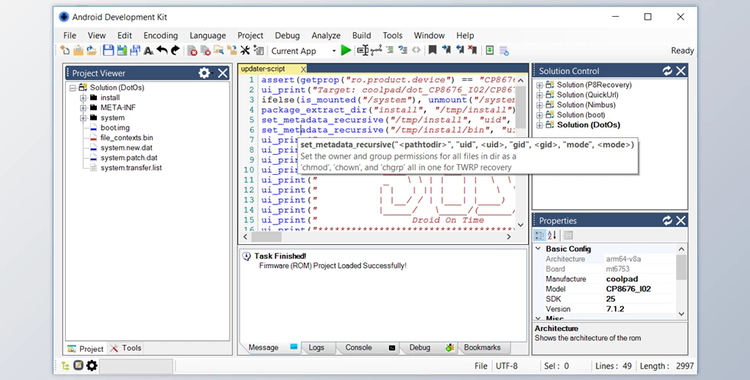The width and height of the screenshot is (750, 380).
Task: Close the updater-script editor tab
Action: coord(303,69)
